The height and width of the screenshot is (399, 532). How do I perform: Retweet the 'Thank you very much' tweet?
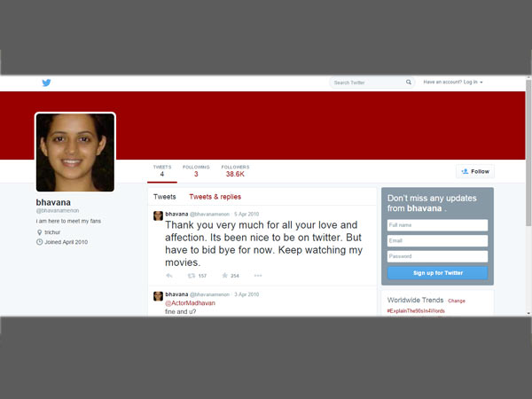coord(192,276)
